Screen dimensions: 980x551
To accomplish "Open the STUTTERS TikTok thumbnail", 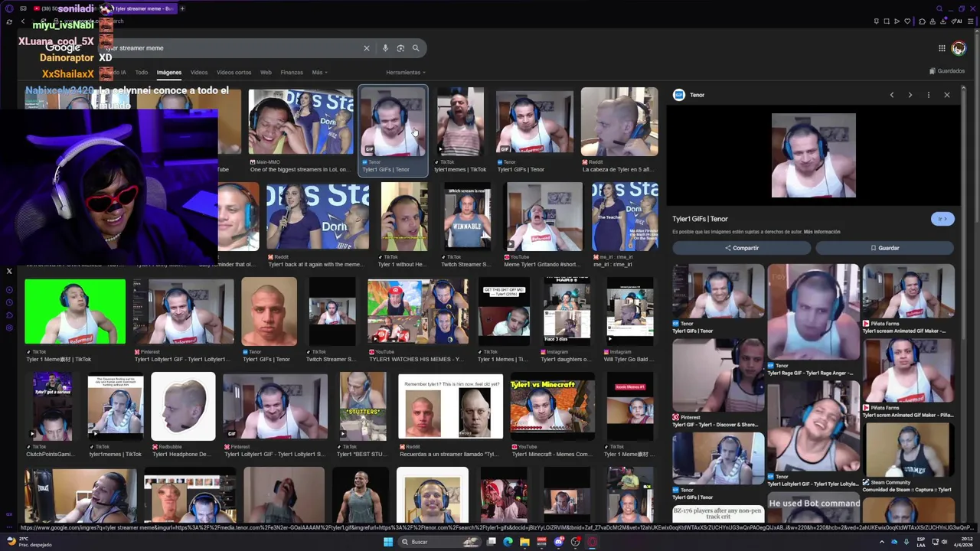I will (x=363, y=406).
